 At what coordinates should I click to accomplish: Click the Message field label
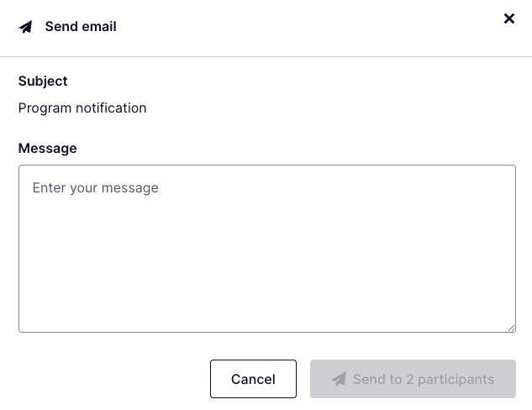(x=47, y=148)
